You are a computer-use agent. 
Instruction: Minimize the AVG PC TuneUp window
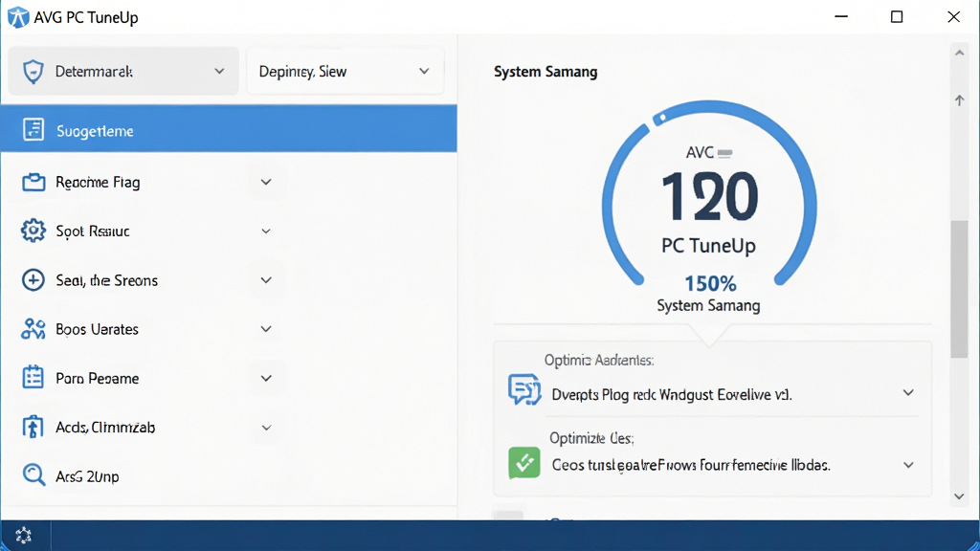click(841, 17)
